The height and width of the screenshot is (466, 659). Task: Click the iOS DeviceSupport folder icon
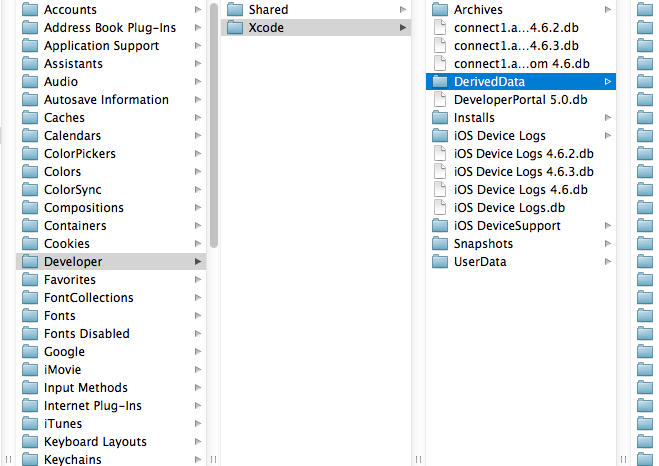tap(440, 226)
